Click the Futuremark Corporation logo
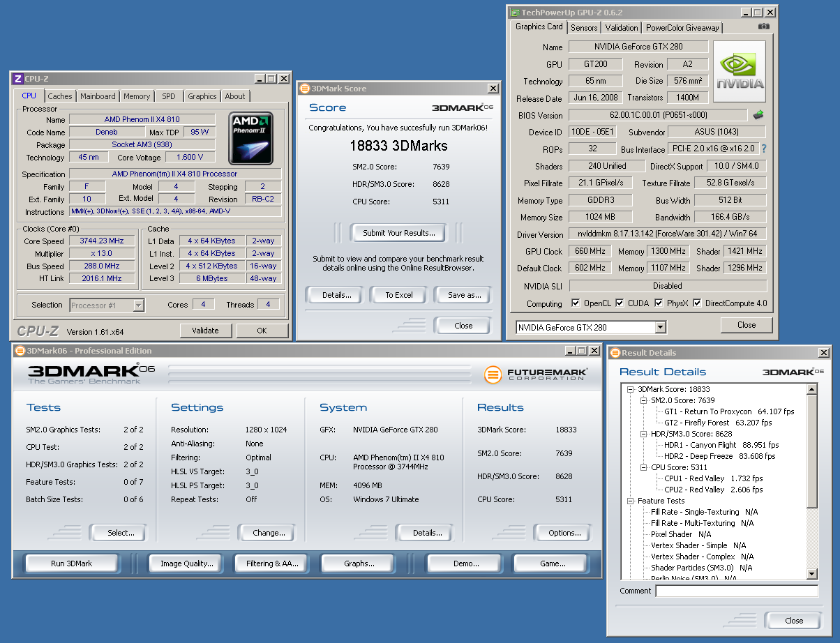 pos(537,375)
